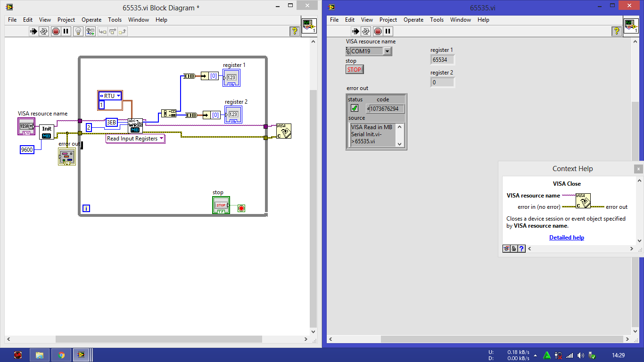Viewport: 644px width, 362px height.
Task: Open File menu in Block Diagram window
Action: (12, 20)
